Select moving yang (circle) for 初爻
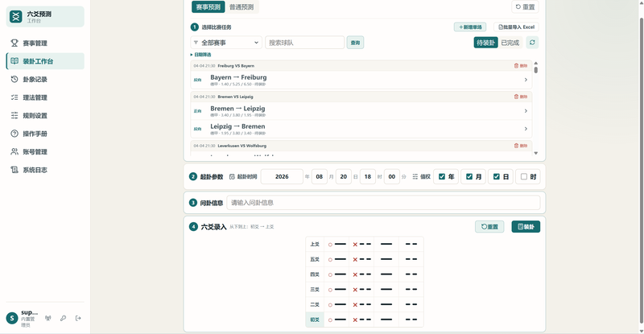The width and height of the screenshot is (644, 334). tap(336, 320)
